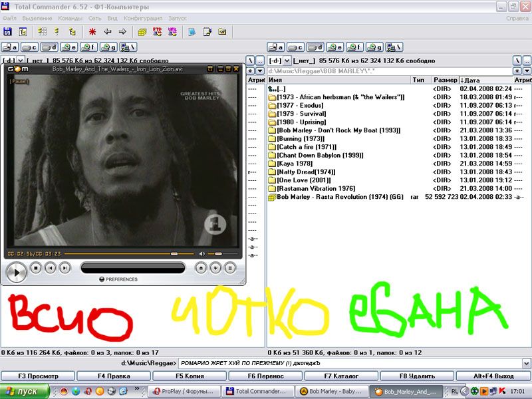The image size is (532, 399).
Task: Click the last yellow toolbar icon
Action: [222, 32]
